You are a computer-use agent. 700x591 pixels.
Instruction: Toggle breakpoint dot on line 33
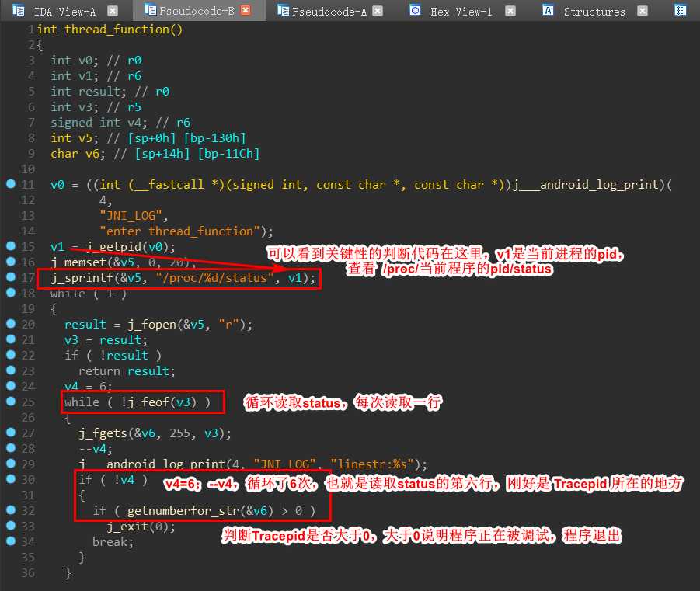(x=11, y=525)
